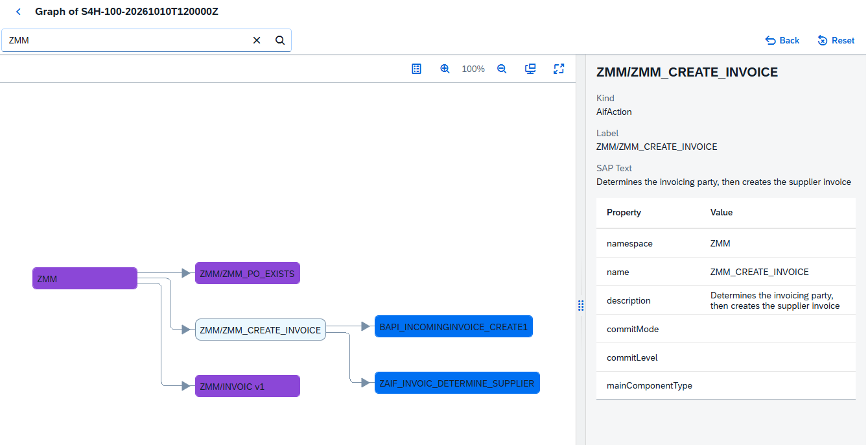Enter full screen graph mode
This screenshot has height=445, width=868.
[559, 69]
